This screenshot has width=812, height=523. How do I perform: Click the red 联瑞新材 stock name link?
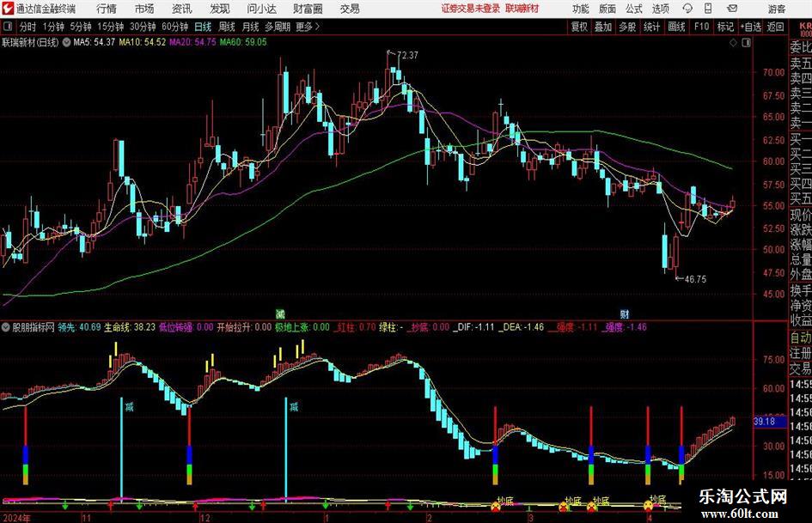coord(522,9)
